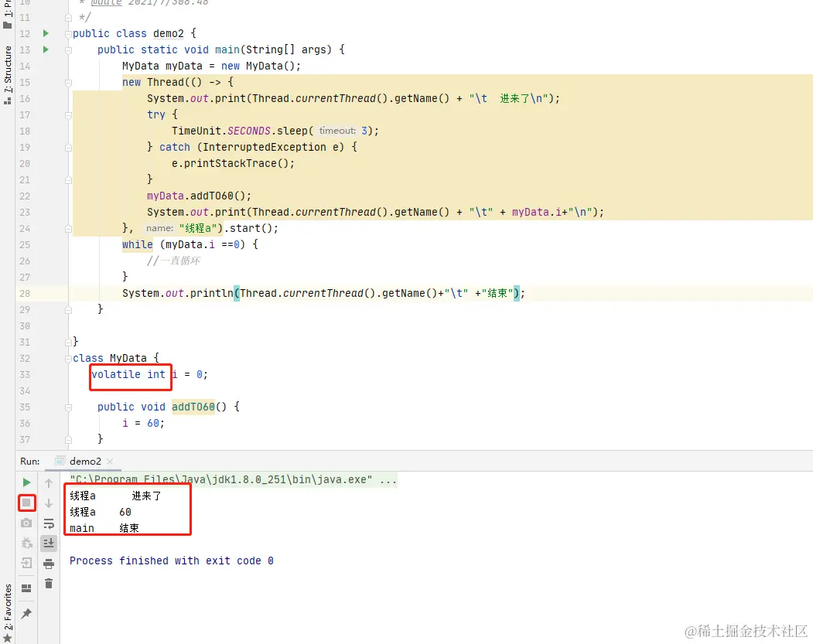This screenshot has height=644, width=813.
Task: Collapse the new Thread lambda at line 15
Action: click(68, 83)
